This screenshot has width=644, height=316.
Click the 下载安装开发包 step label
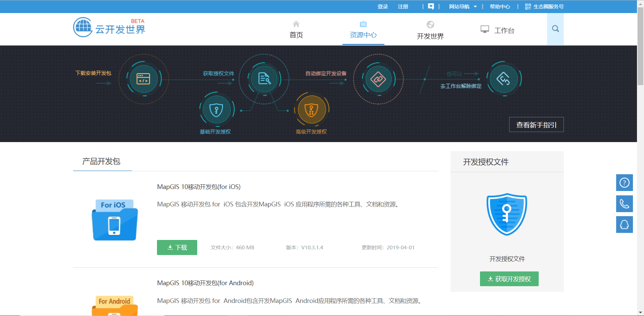(93, 73)
